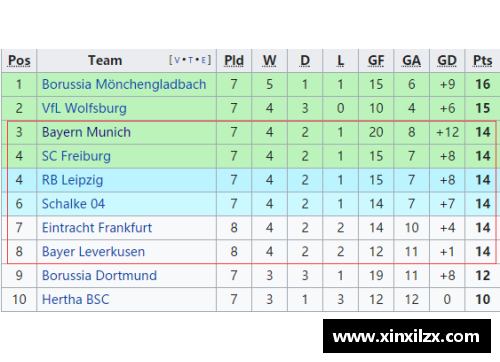
Task: Click the V view-template link
Action: coord(177,60)
